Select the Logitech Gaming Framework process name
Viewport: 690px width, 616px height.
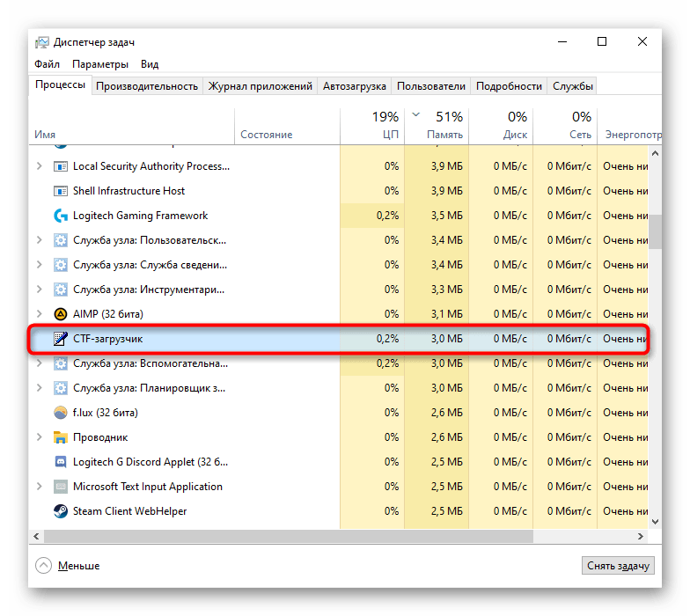pyautogui.click(x=141, y=216)
